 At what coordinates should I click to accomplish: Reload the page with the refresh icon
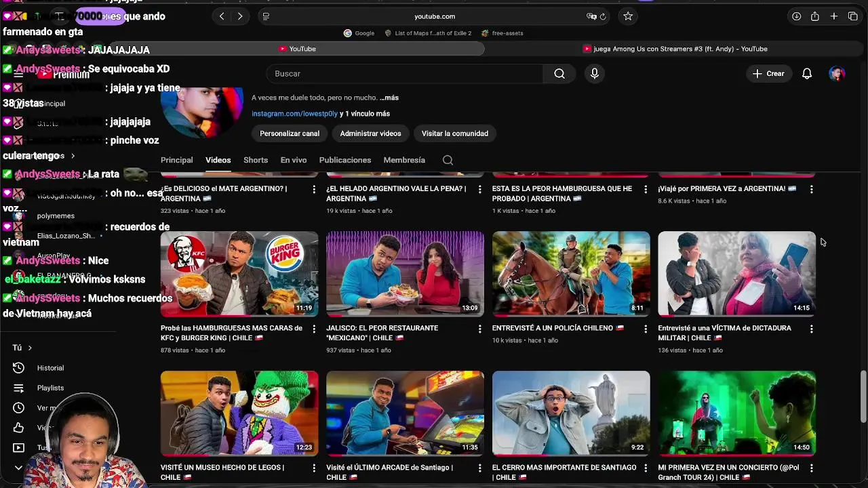pos(603,16)
